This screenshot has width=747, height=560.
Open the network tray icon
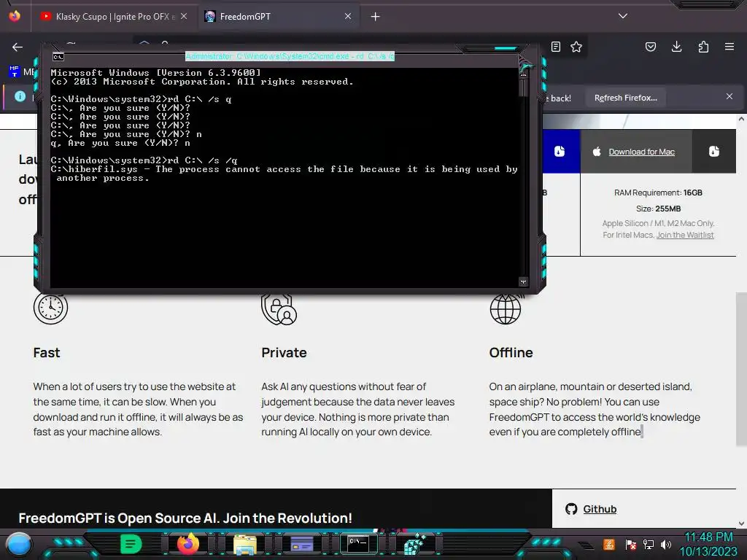(649, 544)
